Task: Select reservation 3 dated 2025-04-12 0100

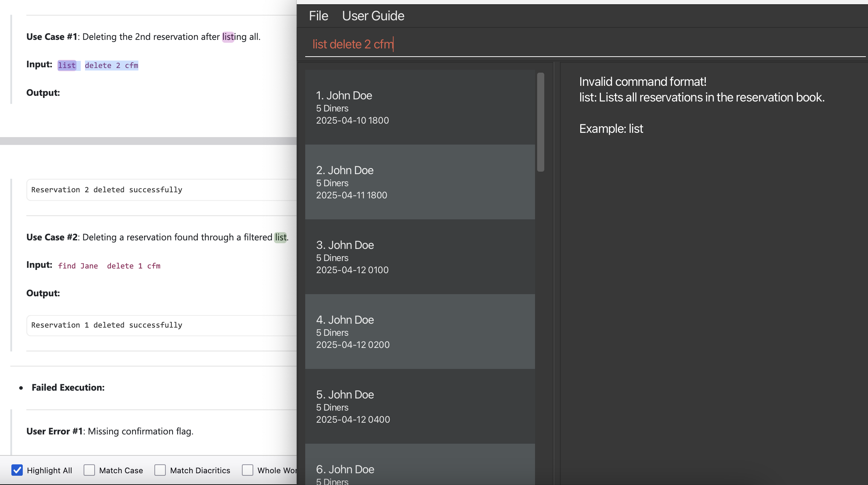Action: [420, 257]
